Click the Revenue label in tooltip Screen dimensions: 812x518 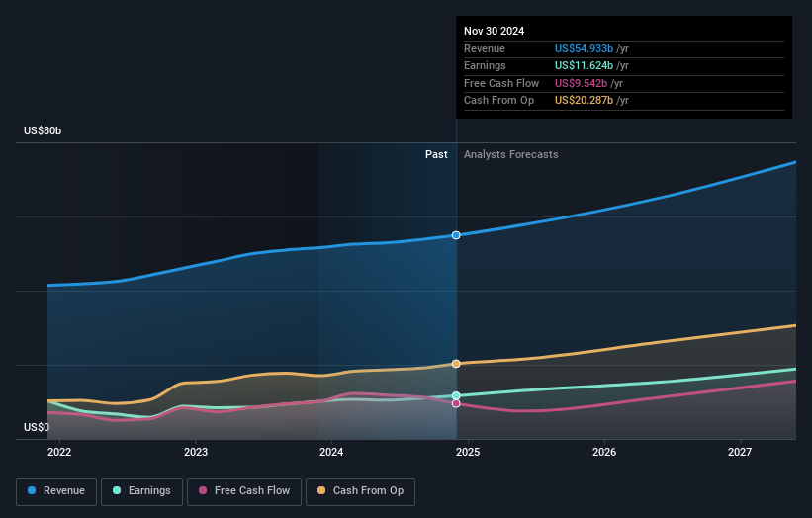pyautogui.click(x=485, y=48)
